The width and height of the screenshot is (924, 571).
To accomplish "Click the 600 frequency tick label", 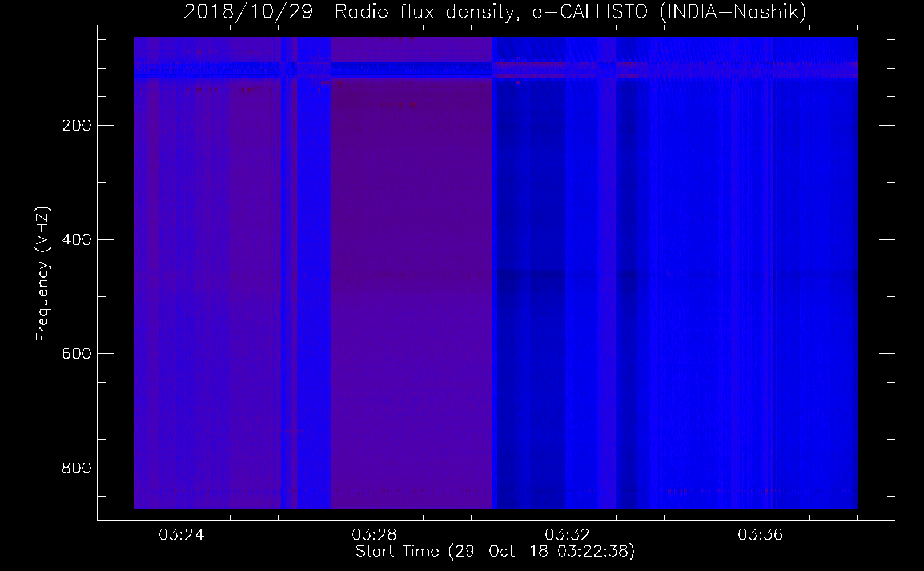I will pyautogui.click(x=76, y=354).
